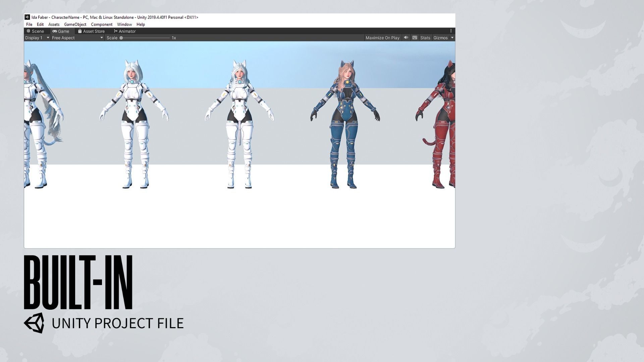Open the GameObject menu

(75, 24)
